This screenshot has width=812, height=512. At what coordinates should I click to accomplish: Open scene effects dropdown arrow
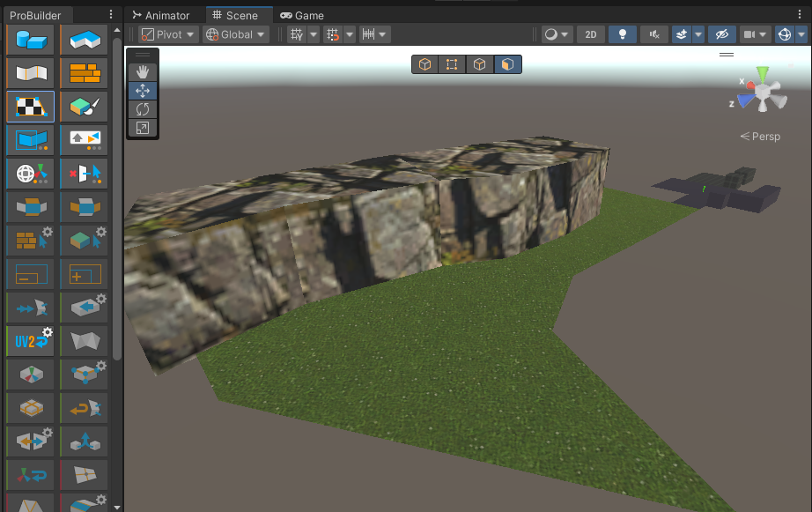[x=698, y=34]
